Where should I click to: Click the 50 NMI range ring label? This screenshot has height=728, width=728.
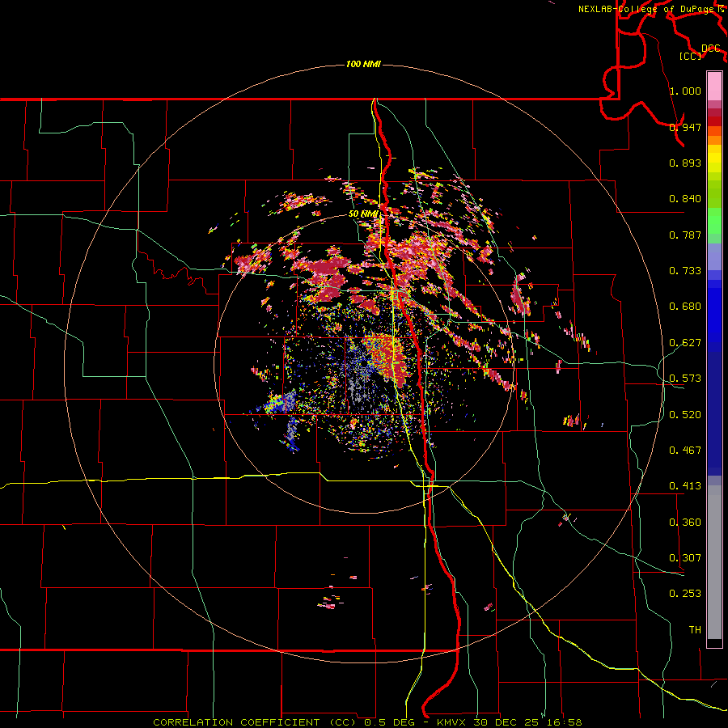(x=363, y=214)
